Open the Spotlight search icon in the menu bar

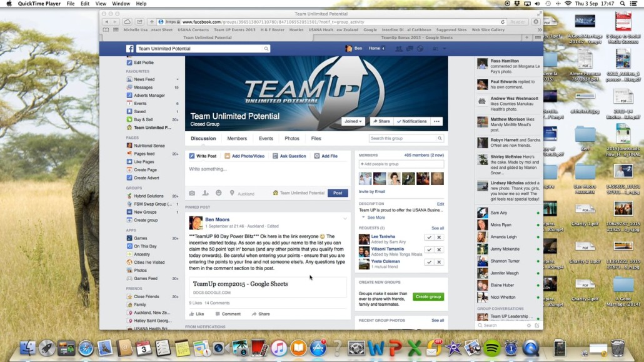[623, 4]
